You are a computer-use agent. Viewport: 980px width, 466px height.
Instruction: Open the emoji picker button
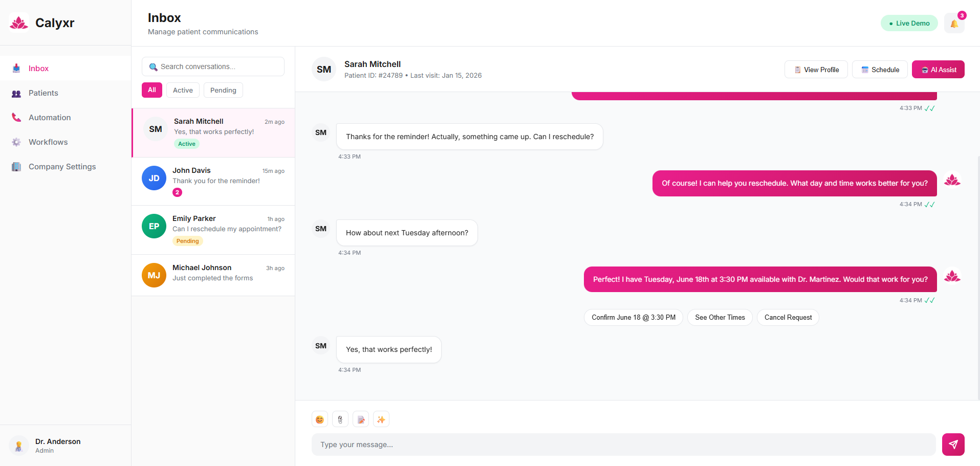320,419
